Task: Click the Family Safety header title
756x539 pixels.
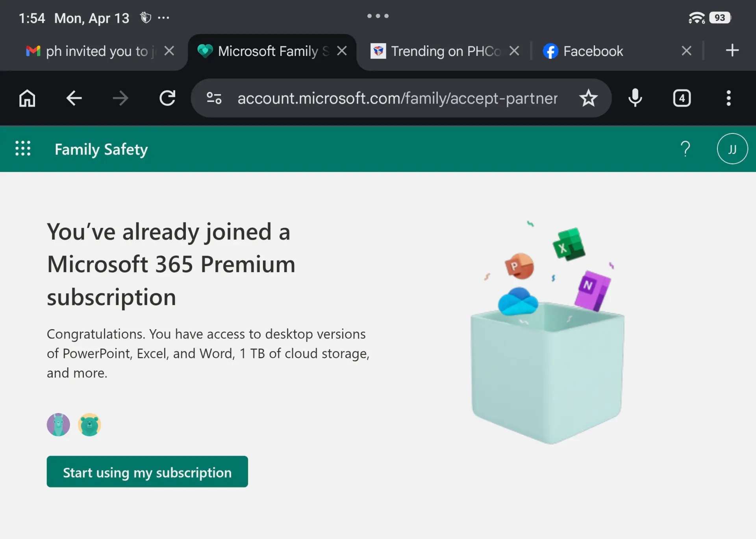Action: [x=101, y=149]
